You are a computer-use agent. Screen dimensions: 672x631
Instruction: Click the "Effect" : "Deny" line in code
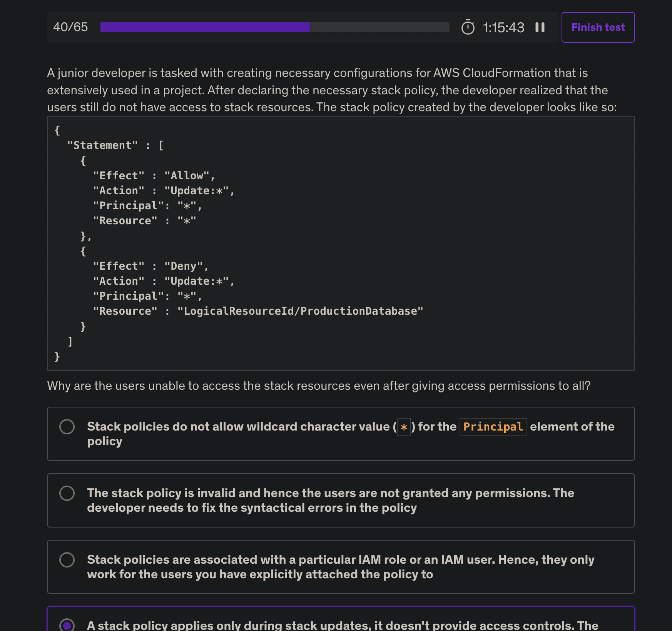tap(150, 266)
